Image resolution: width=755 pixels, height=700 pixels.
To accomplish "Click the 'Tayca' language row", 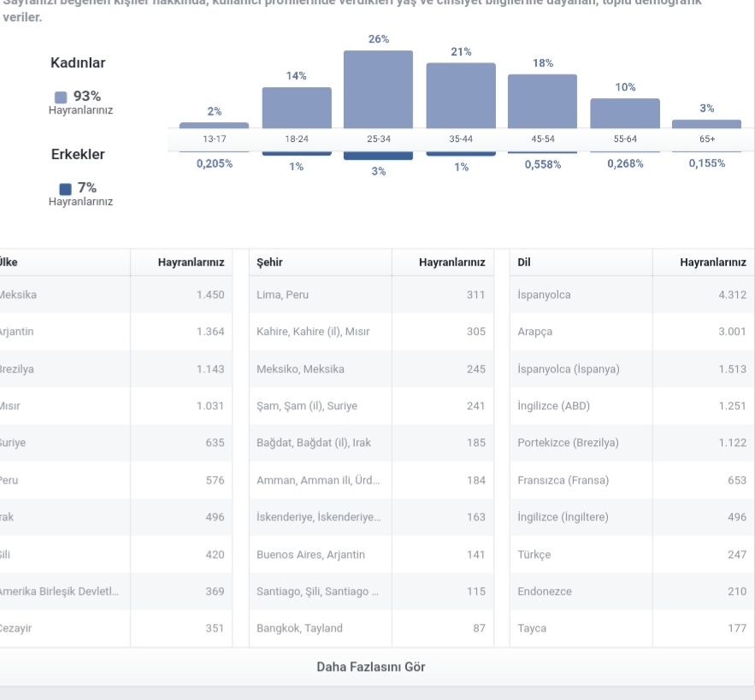I will tap(632, 628).
